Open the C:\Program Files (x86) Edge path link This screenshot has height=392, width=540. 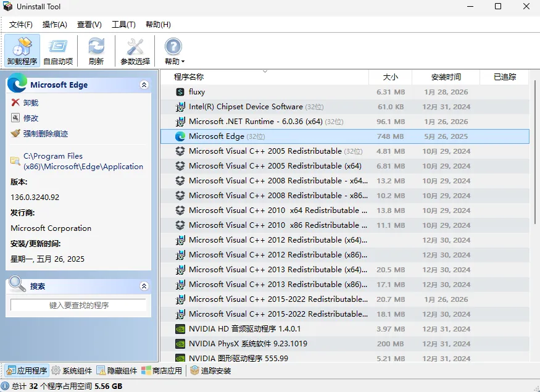coord(83,161)
